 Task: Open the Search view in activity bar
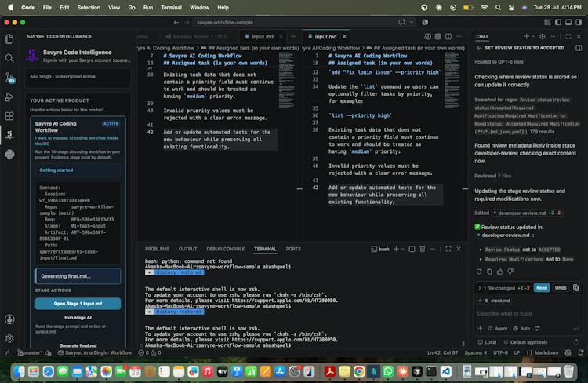pyautogui.click(x=9, y=58)
